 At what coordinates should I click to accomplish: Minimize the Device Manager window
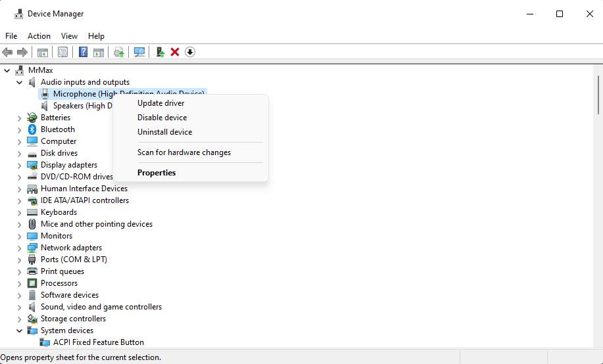click(530, 14)
